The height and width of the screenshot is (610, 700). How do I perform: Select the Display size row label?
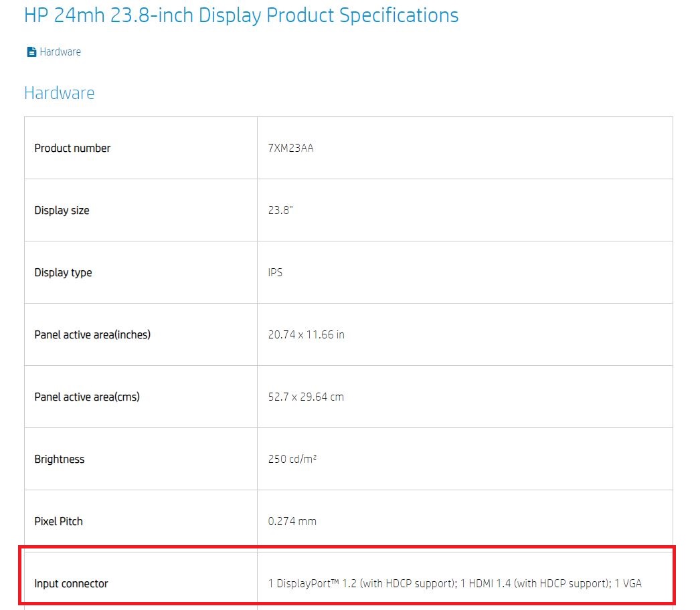click(x=62, y=211)
